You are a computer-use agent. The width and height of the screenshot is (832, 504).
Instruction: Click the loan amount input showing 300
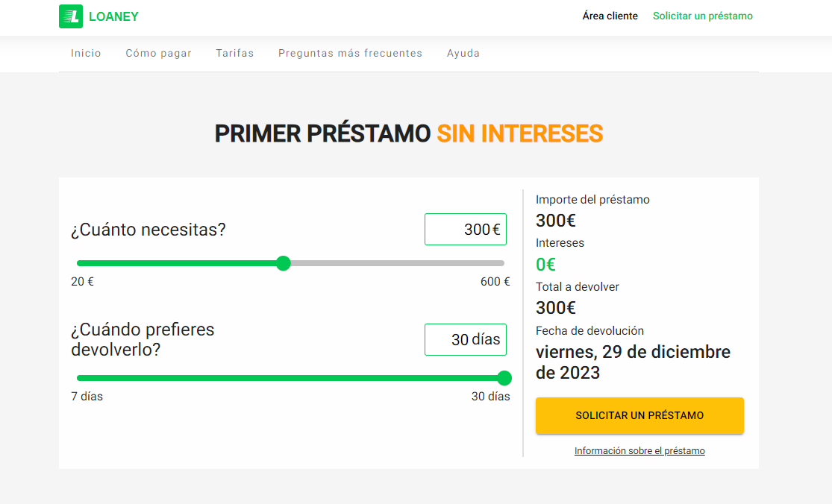tap(465, 230)
